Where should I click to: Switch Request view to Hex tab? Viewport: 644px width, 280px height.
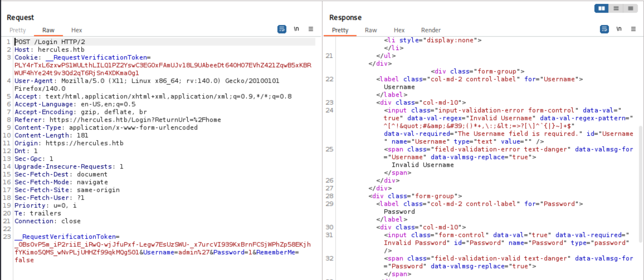pyautogui.click(x=77, y=30)
